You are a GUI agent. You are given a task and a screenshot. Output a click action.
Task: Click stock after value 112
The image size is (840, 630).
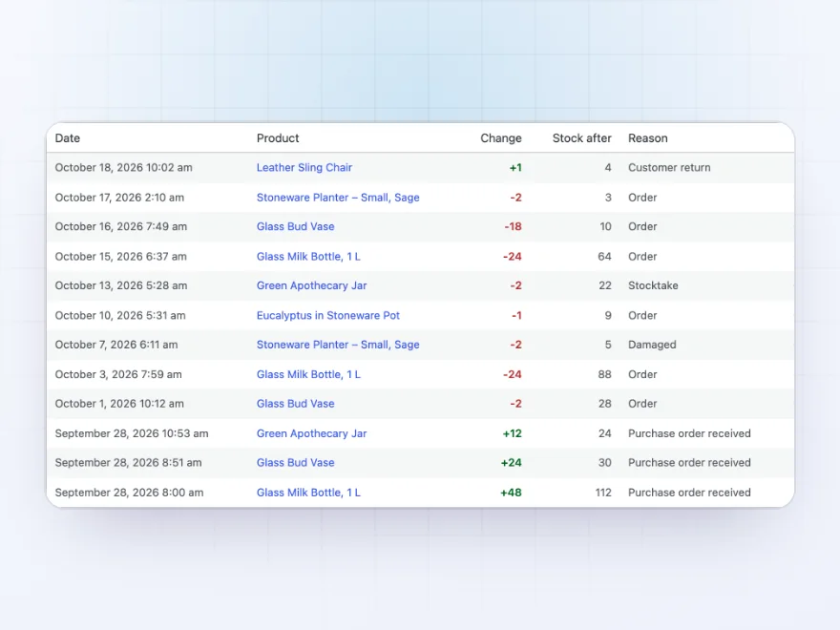[x=603, y=493]
